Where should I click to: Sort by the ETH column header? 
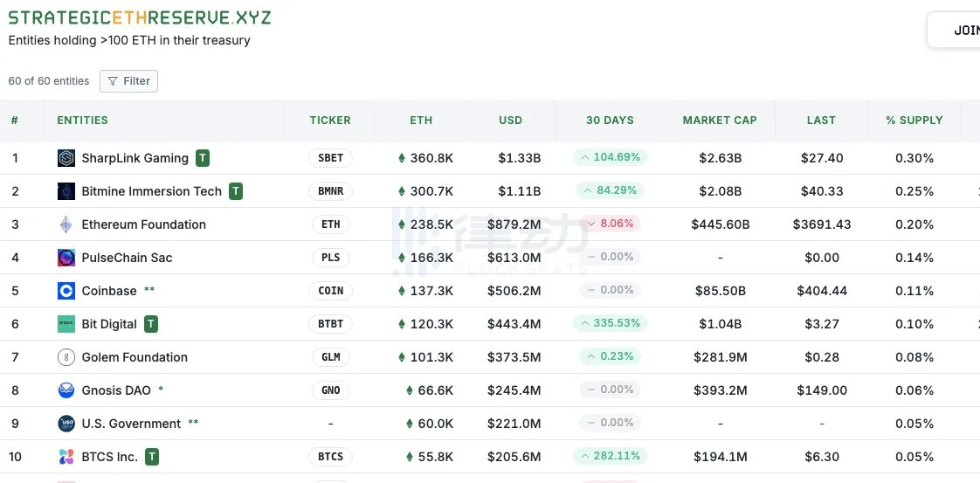[421, 121]
